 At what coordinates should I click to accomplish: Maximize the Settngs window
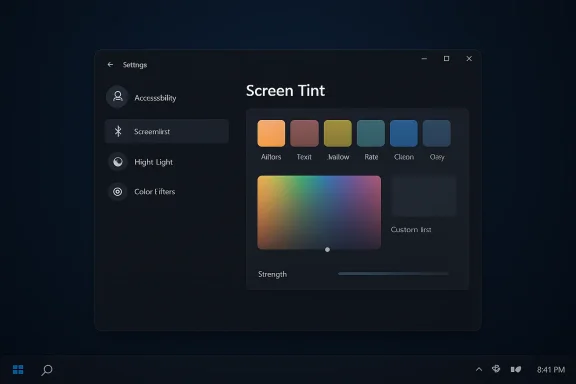click(x=446, y=58)
